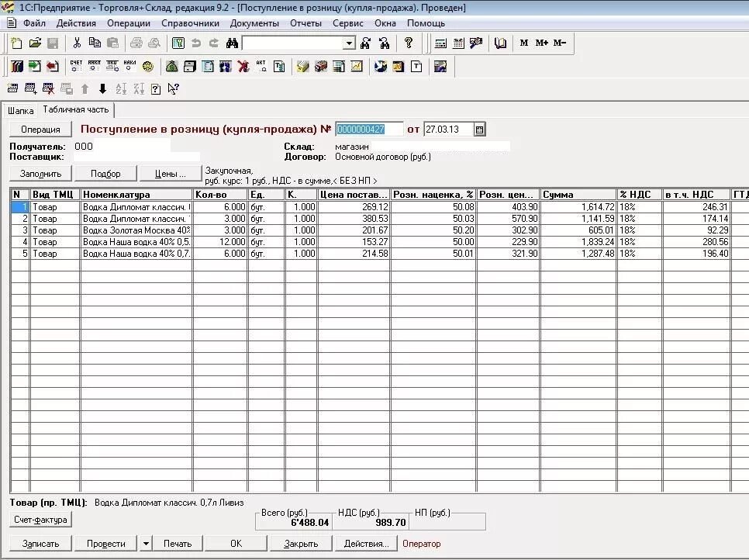Sort rows ascending A-Z icon

coord(121,88)
